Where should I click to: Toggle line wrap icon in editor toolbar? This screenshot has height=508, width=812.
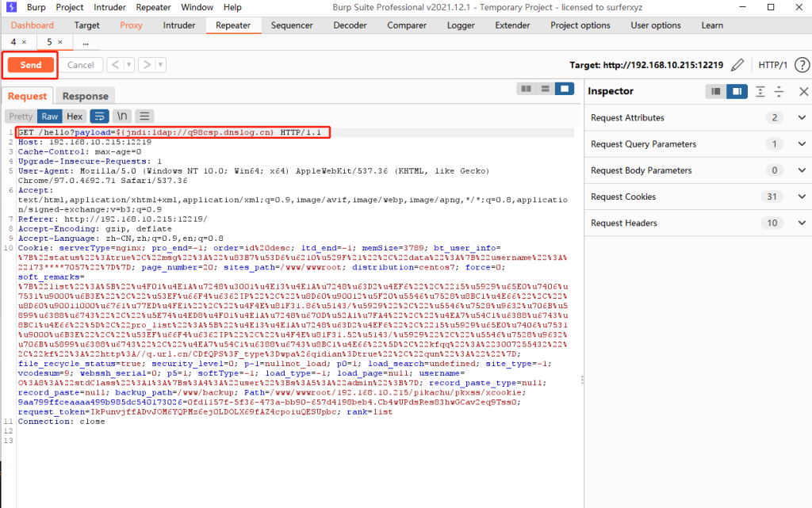tap(99, 116)
